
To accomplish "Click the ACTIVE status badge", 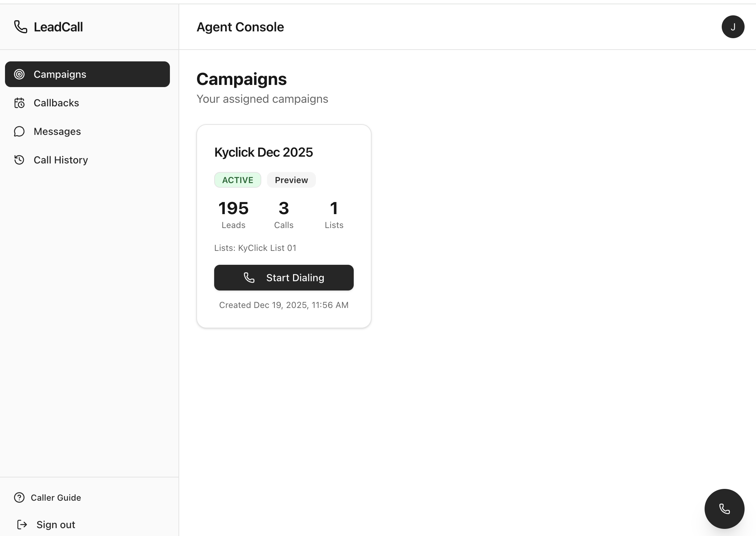I will click(237, 180).
